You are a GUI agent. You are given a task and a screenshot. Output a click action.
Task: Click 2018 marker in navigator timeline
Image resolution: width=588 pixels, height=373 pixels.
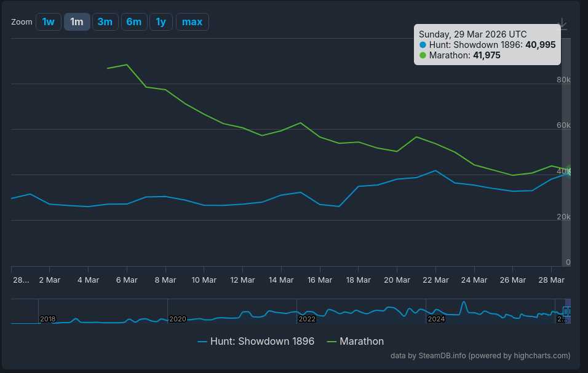click(47, 319)
